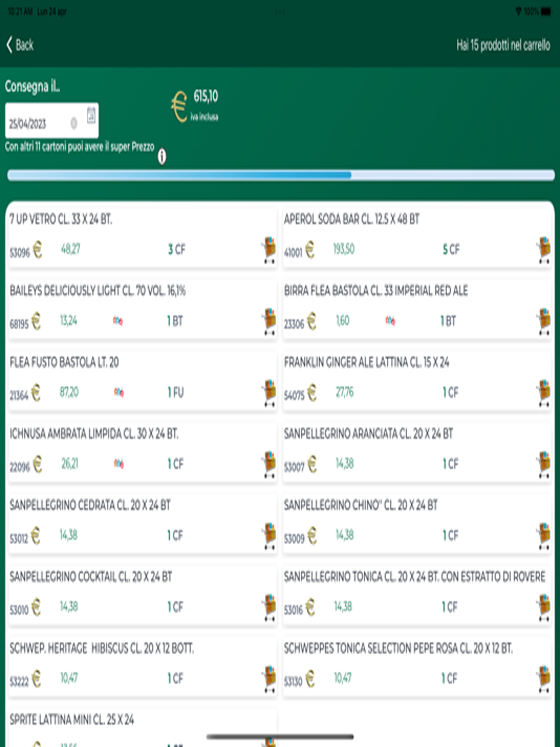Screen dimensions: 560x747
Task: Open cart icon for 7 UP VETRO
Action: [x=269, y=250]
